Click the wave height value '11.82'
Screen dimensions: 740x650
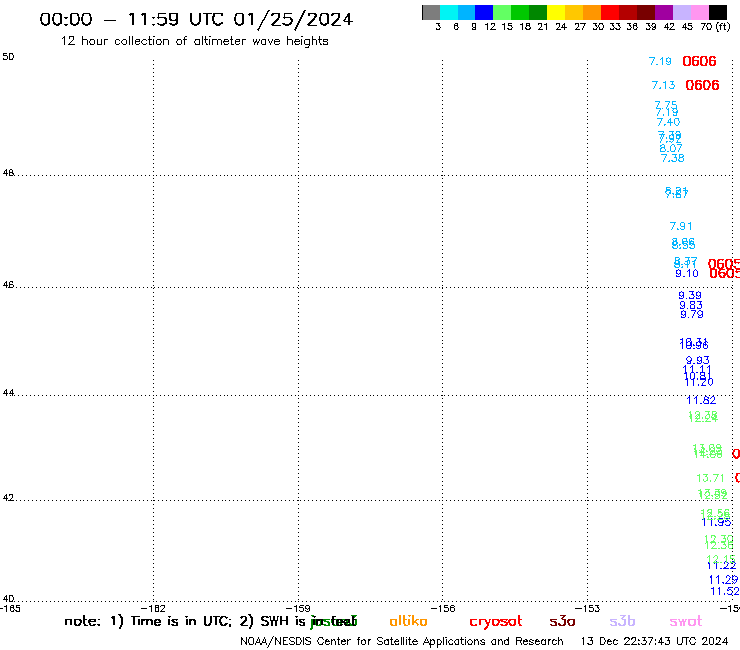click(701, 400)
